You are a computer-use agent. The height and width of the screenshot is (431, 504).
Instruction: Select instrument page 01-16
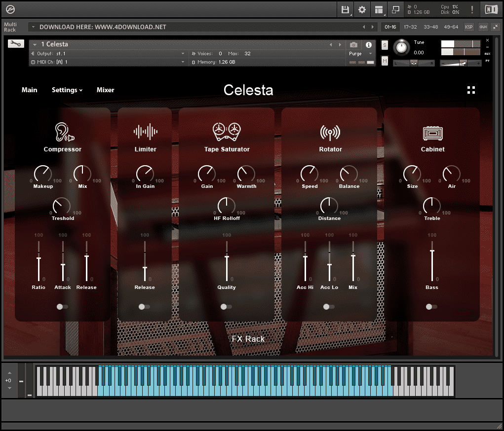pyautogui.click(x=390, y=27)
